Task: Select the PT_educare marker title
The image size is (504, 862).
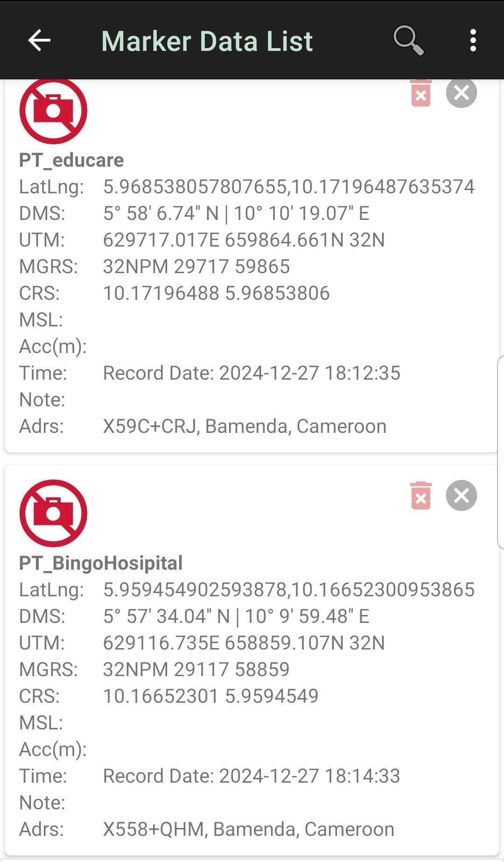Action: tap(71, 160)
